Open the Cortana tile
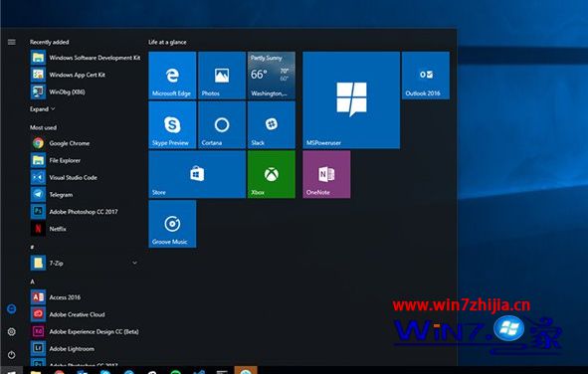 (x=222, y=124)
